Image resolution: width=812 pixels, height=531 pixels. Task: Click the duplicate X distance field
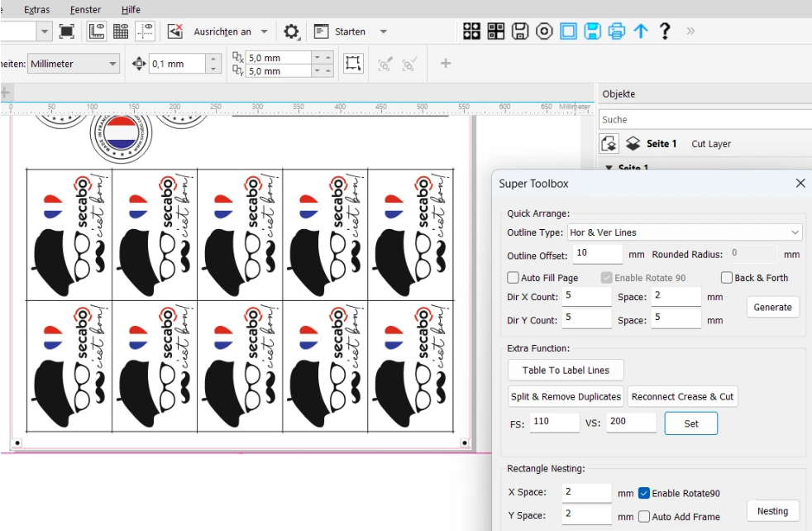tap(278, 58)
